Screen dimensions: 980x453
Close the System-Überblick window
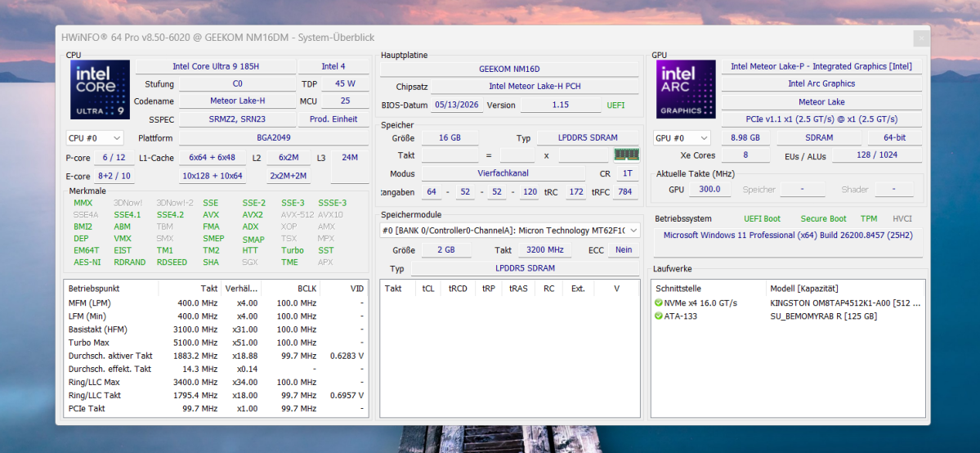point(920,38)
